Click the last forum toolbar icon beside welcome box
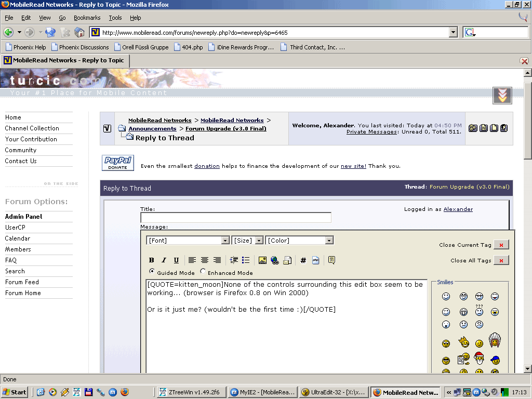The width and height of the screenshot is (532, 399). coord(504,128)
